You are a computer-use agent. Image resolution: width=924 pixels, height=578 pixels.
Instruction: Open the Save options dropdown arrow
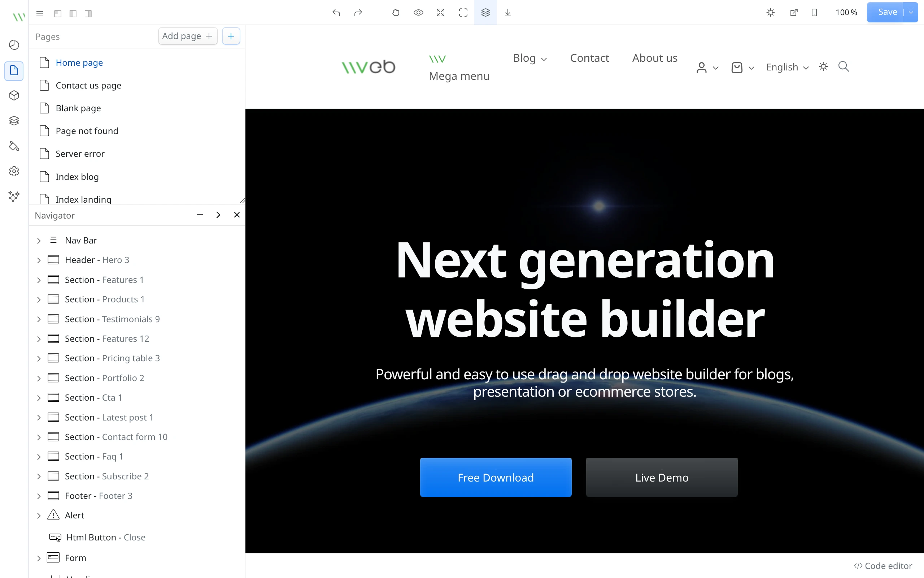911,12
